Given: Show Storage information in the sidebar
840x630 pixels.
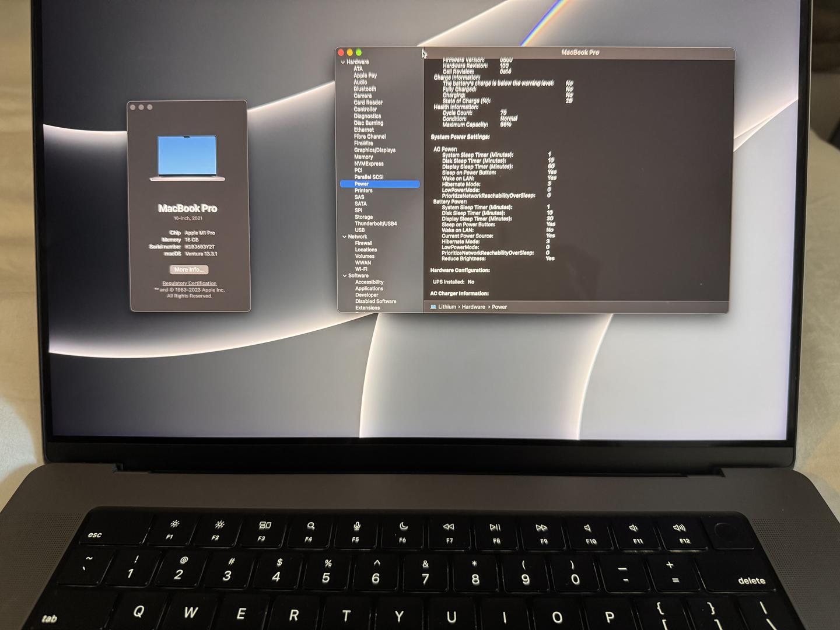Looking at the screenshot, I should tap(363, 217).
